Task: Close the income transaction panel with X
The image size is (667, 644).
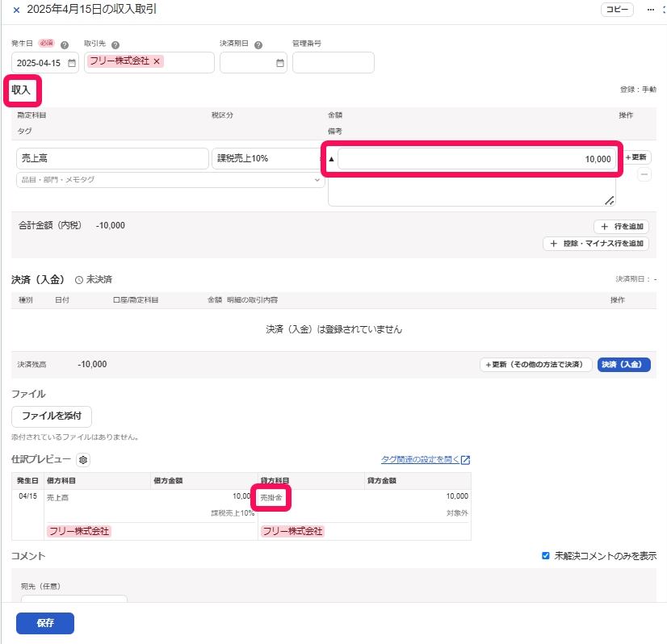Action: click(x=16, y=10)
